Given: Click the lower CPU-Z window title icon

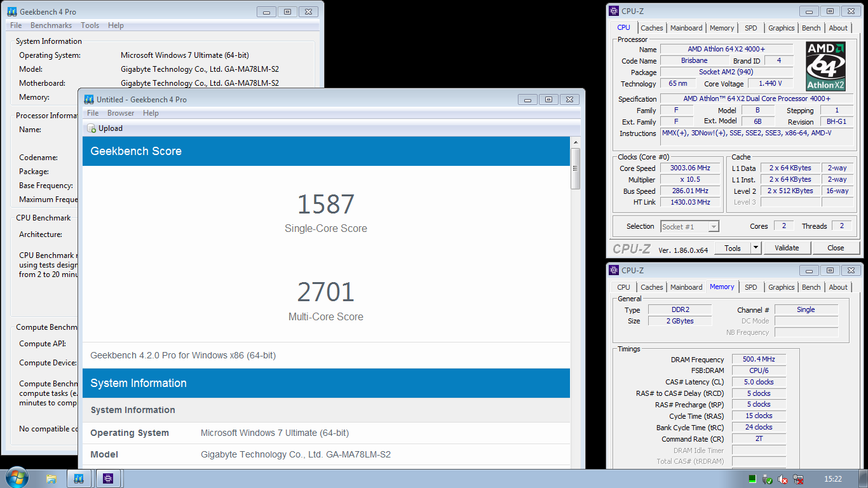Looking at the screenshot, I should [613, 270].
